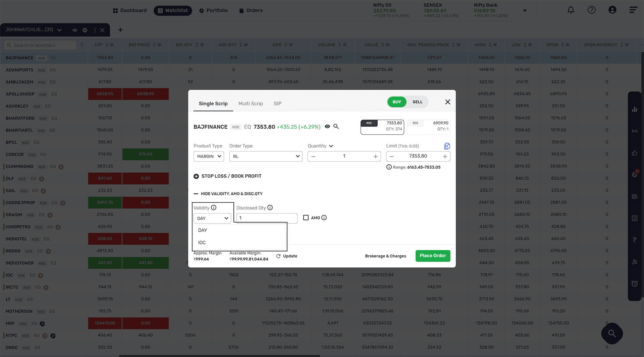Open the three-dot menu on watchlist tab
The height and width of the screenshot is (357, 644).
tap(95, 30)
